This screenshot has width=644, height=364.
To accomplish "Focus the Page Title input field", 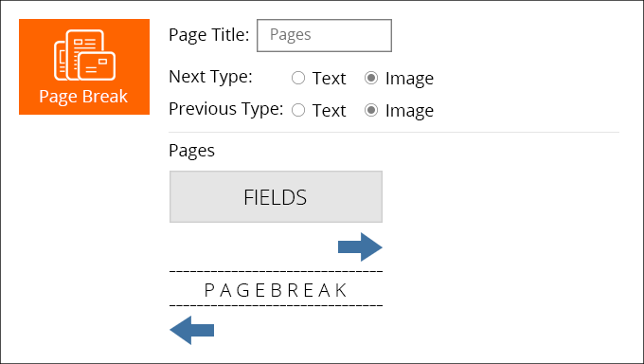I will point(324,35).
